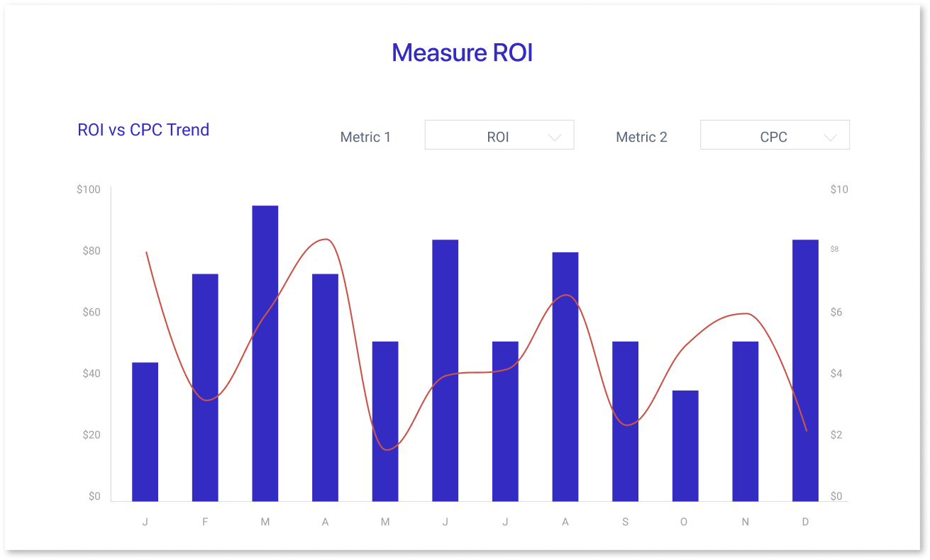Click the $80 axis label
930x560 pixels.
pyautogui.click(x=91, y=251)
